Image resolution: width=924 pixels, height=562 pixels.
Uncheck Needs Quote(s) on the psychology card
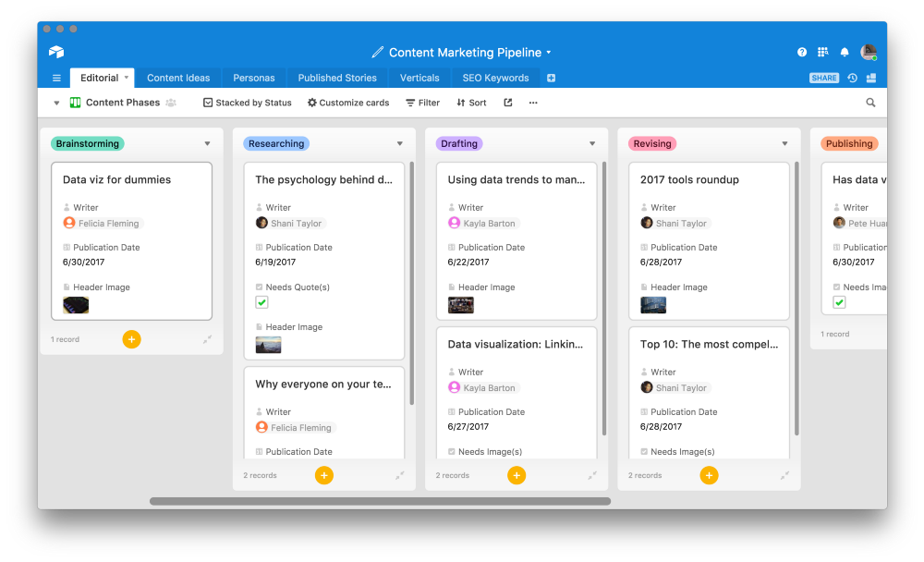pyautogui.click(x=261, y=301)
